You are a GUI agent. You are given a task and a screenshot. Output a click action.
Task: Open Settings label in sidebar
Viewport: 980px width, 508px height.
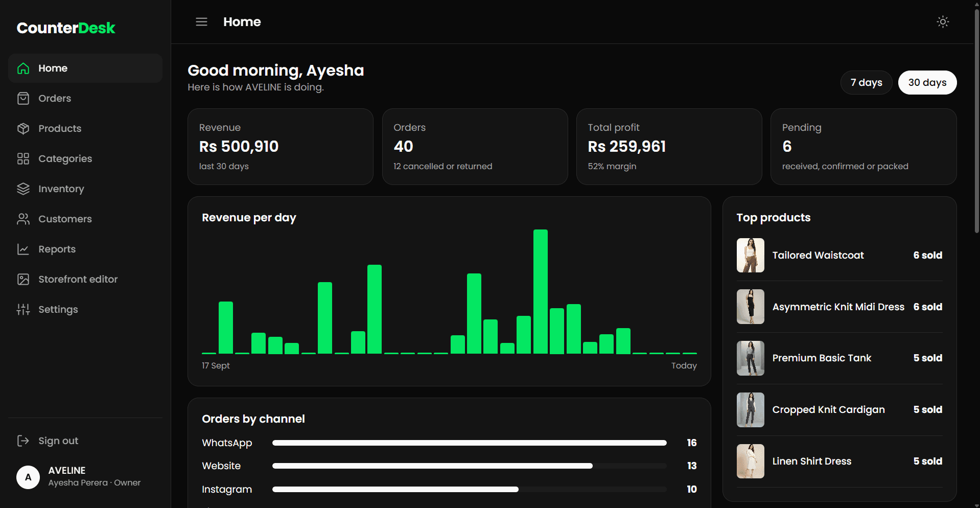click(58, 310)
